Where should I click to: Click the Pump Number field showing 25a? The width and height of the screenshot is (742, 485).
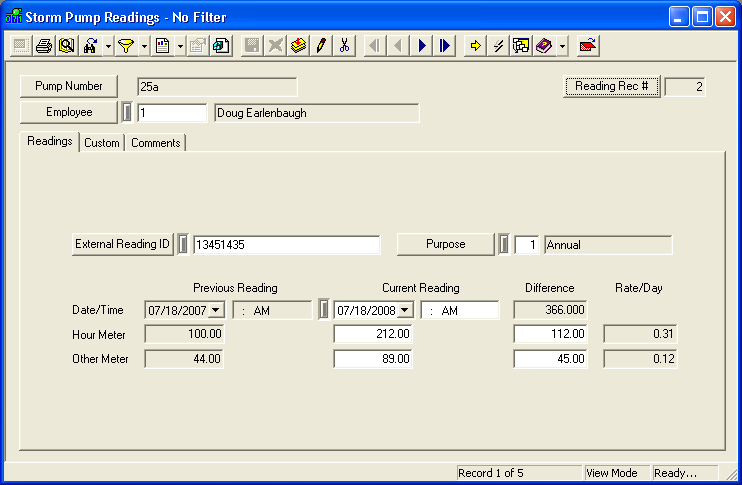(x=217, y=87)
